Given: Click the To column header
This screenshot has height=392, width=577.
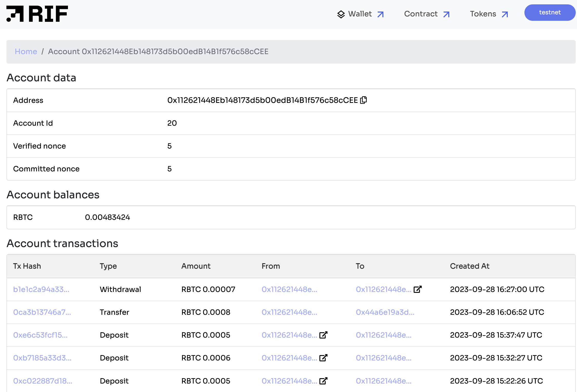Looking at the screenshot, I should coord(360,266).
